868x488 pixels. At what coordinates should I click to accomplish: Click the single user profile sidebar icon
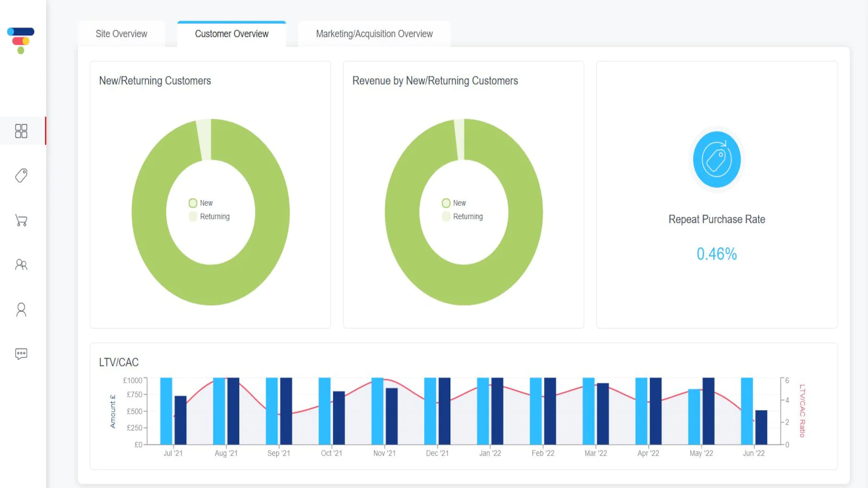tap(21, 309)
